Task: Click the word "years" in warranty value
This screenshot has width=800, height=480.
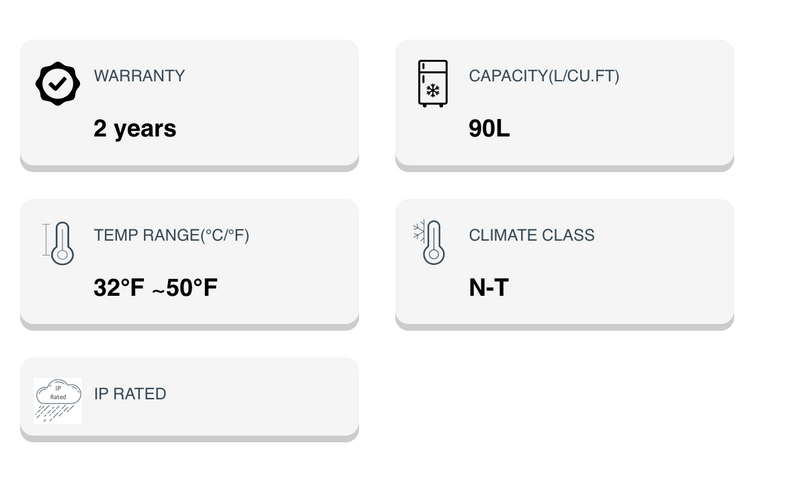Action: [x=145, y=129]
